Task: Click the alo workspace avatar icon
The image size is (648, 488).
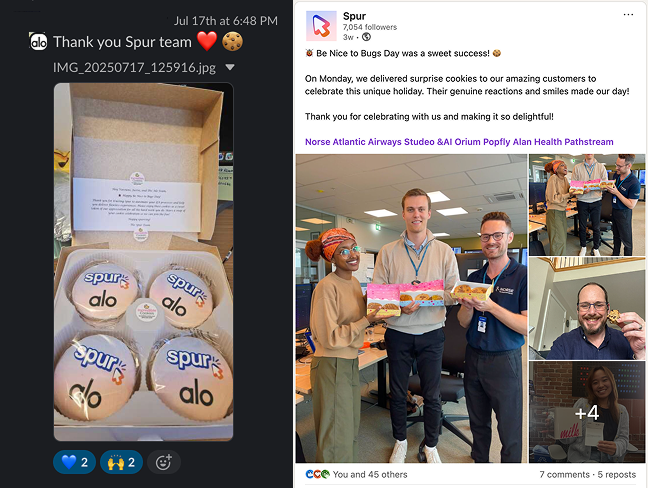Action: pos(38,42)
